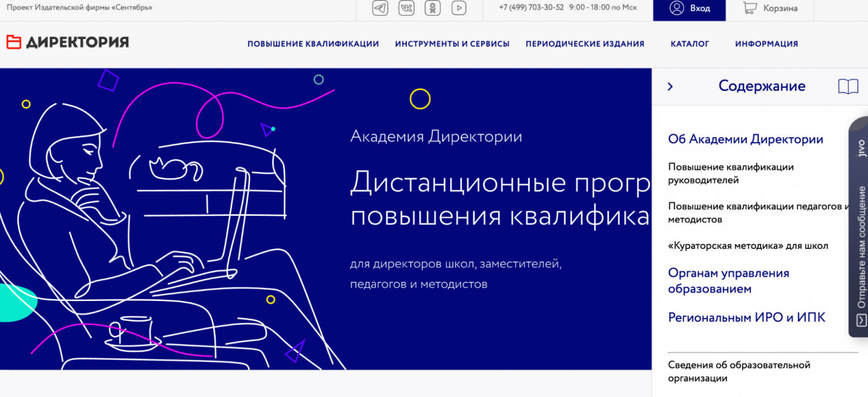This screenshot has width=868, height=397.
Task: Open Повышение квалификации педагогов и методистов link
Action: (x=758, y=213)
